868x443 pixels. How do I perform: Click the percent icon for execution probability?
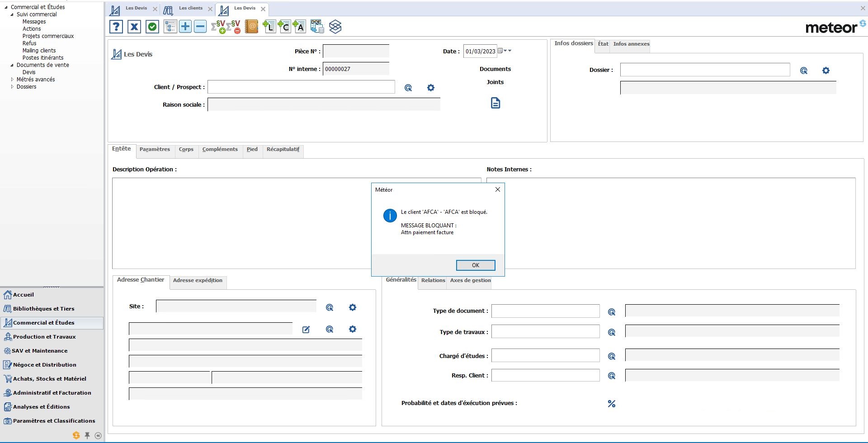612,404
